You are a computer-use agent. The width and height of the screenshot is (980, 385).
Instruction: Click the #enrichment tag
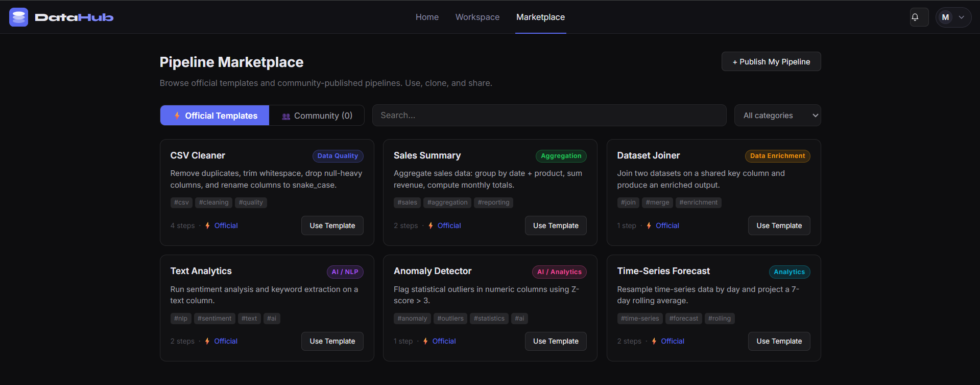(698, 202)
